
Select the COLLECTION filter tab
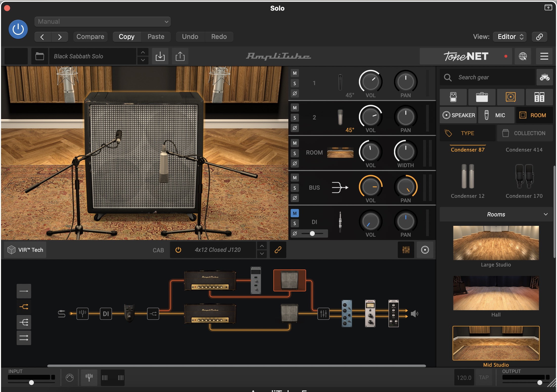point(525,133)
